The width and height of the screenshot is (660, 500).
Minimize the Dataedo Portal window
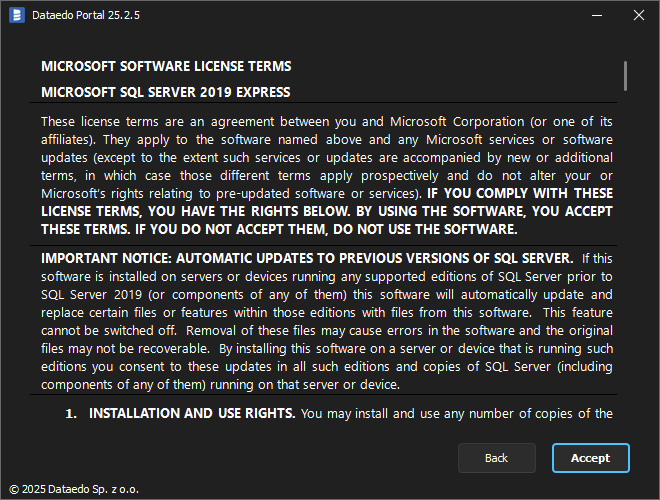(596, 15)
